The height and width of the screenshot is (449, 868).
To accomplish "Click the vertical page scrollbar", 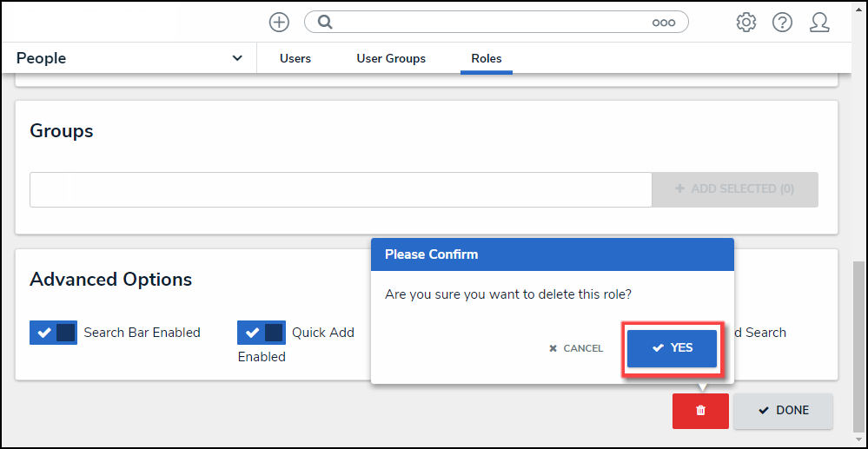I will pyautogui.click(x=858, y=347).
